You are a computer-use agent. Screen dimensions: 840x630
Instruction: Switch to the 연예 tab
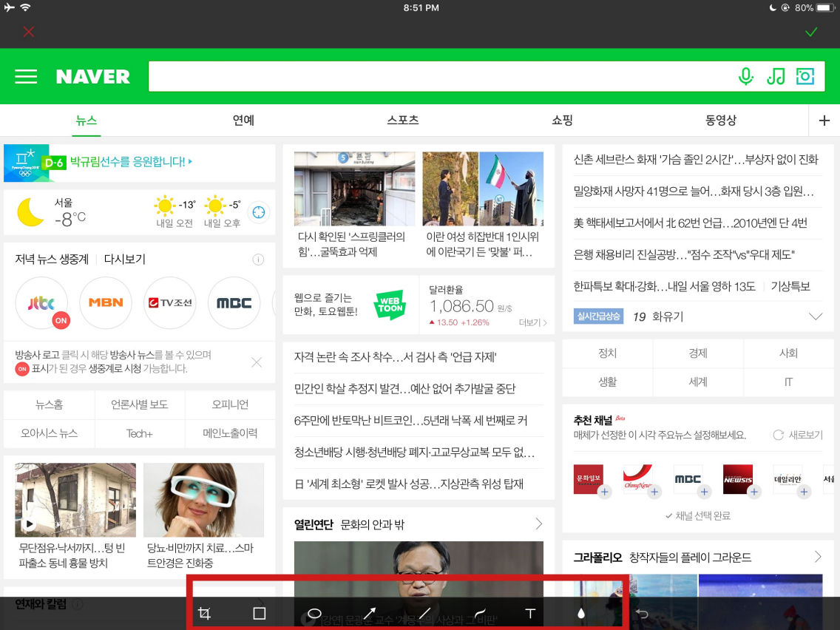[x=244, y=121]
